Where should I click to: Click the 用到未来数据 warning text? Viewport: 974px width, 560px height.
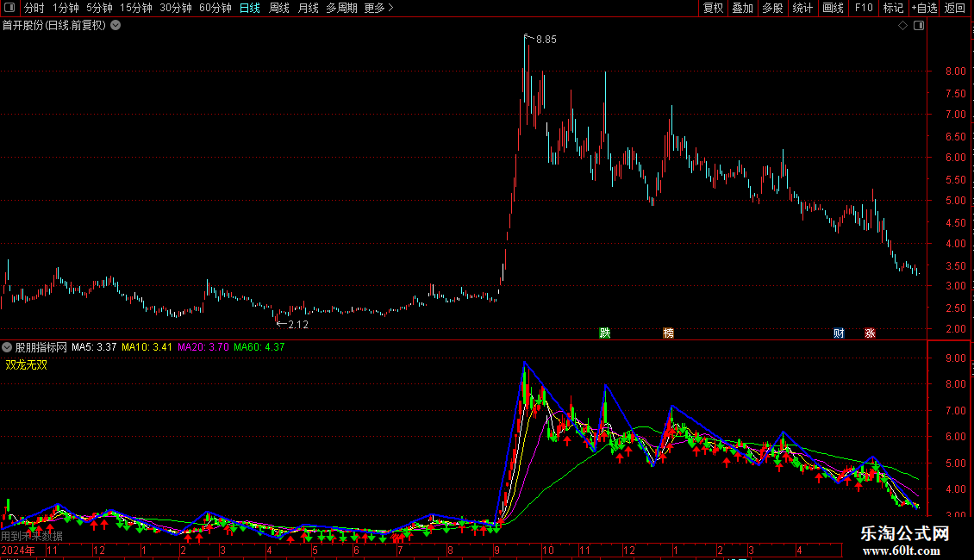tap(32, 535)
